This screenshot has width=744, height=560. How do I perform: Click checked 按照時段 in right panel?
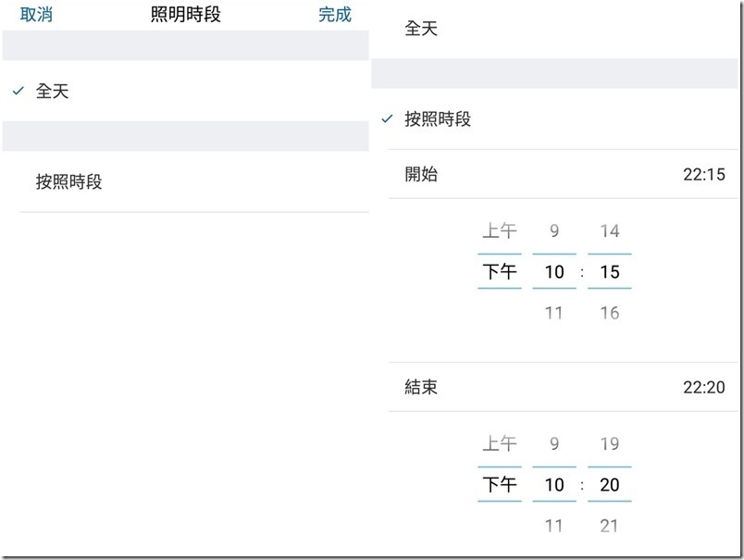tap(438, 119)
